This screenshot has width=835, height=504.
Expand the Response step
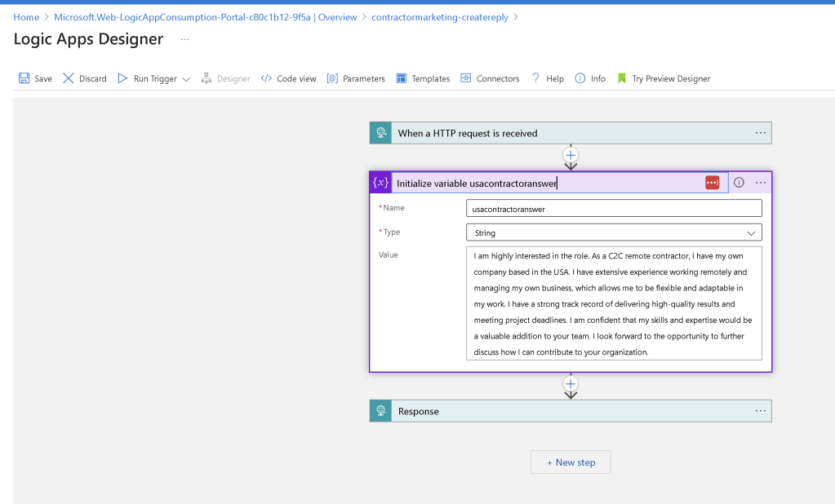(x=571, y=411)
